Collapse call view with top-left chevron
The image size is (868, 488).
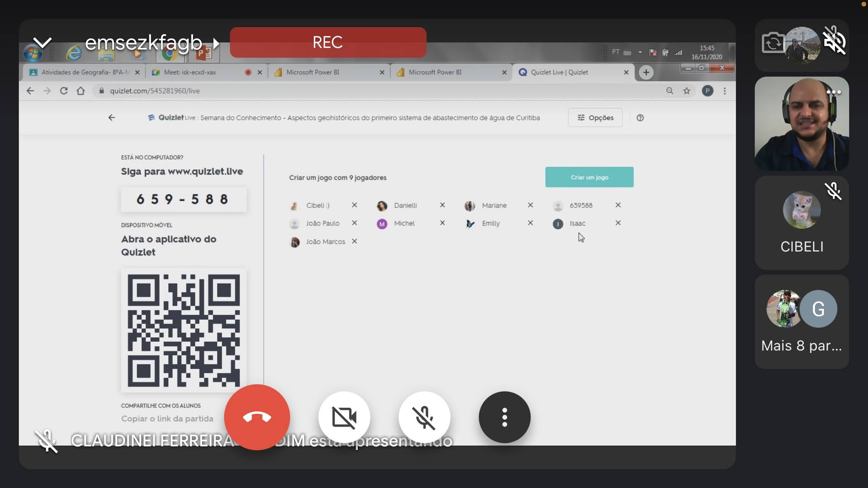click(x=42, y=42)
